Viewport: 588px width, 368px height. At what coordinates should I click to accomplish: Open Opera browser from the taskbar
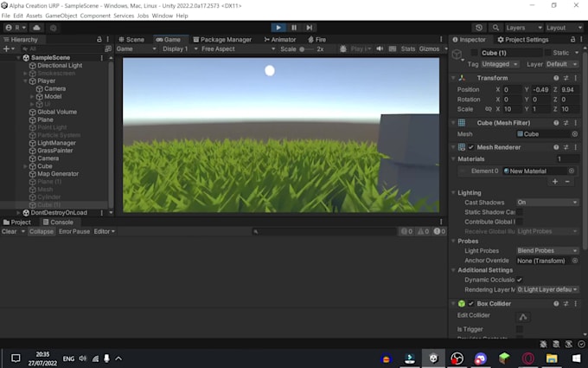[x=528, y=358]
